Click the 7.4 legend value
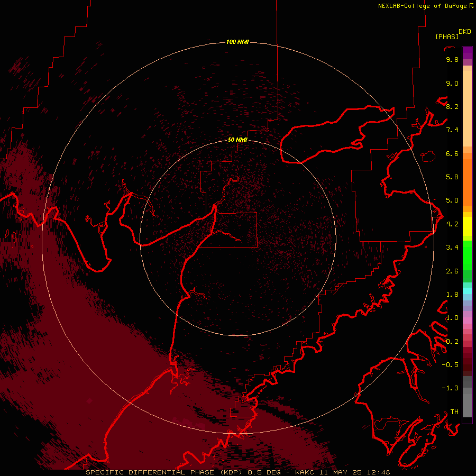The width and height of the screenshot is (476, 476). pos(452,130)
